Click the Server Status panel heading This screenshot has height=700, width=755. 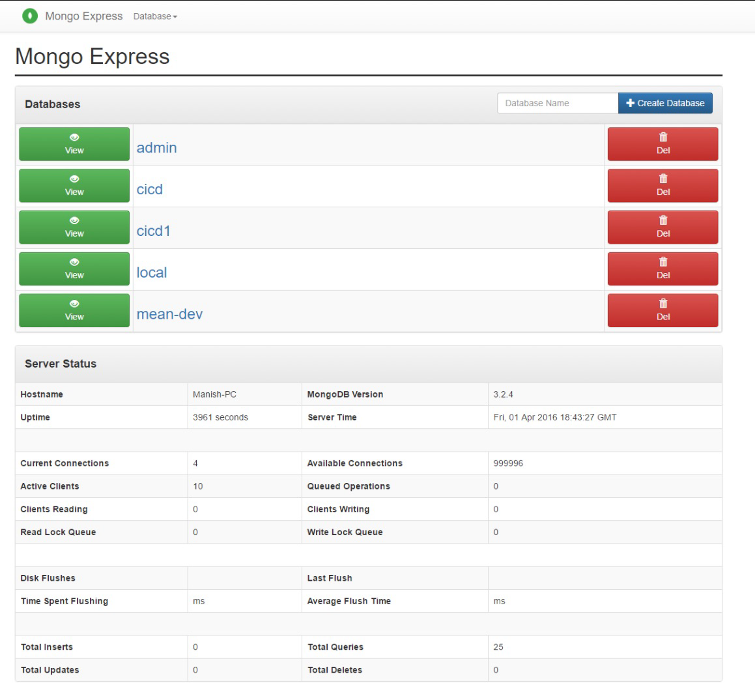(61, 364)
